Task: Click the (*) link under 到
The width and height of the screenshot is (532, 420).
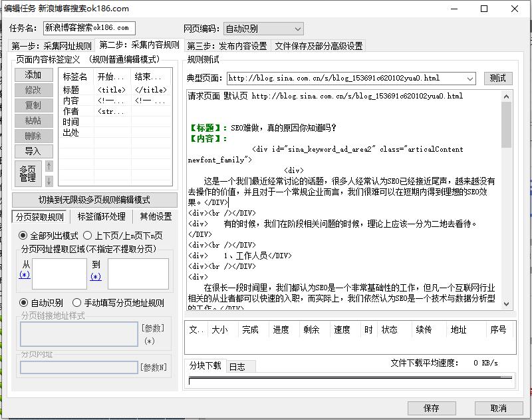Action: coord(96,277)
